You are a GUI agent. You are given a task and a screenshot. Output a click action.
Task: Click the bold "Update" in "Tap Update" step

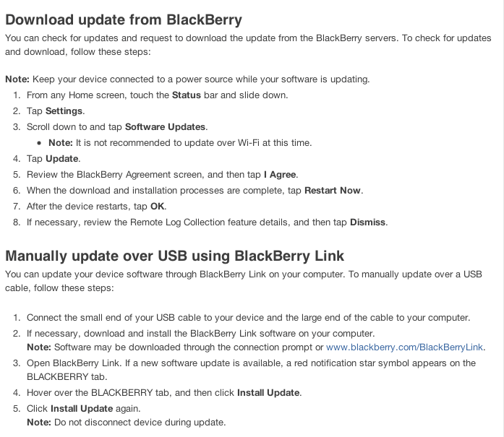point(62,159)
